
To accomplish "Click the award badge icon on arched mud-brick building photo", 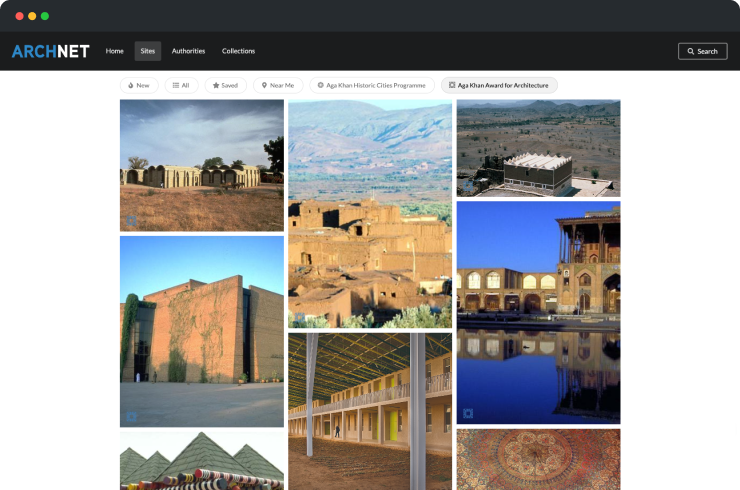I will (131, 221).
